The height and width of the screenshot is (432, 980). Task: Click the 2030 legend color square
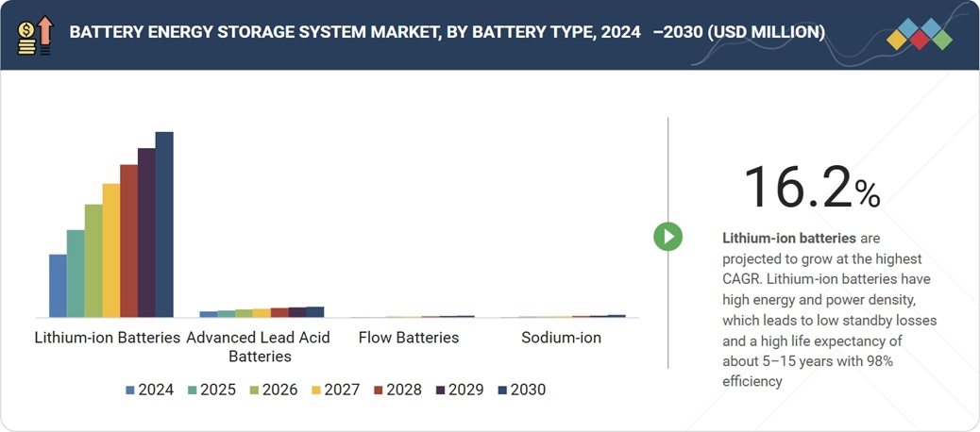pos(502,390)
